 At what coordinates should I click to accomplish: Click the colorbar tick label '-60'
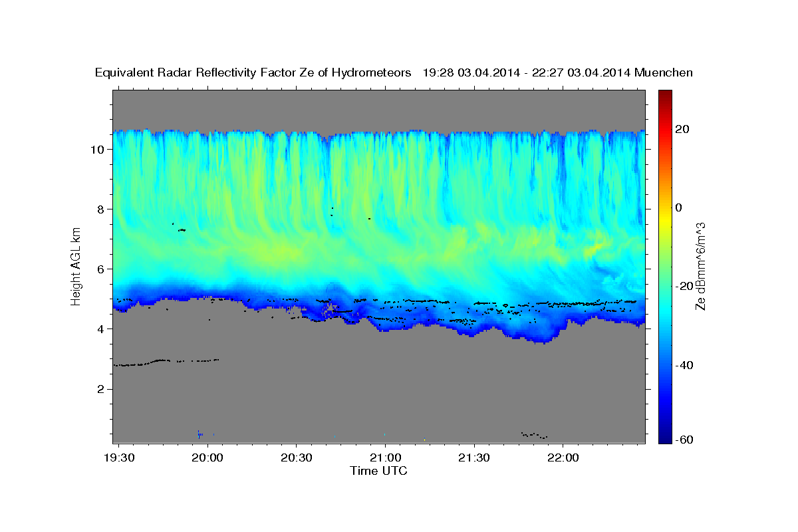pyautogui.click(x=684, y=440)
